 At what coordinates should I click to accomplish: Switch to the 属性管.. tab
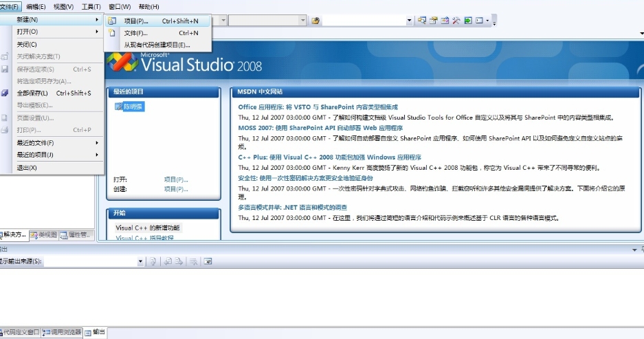(x=76, y=234)
